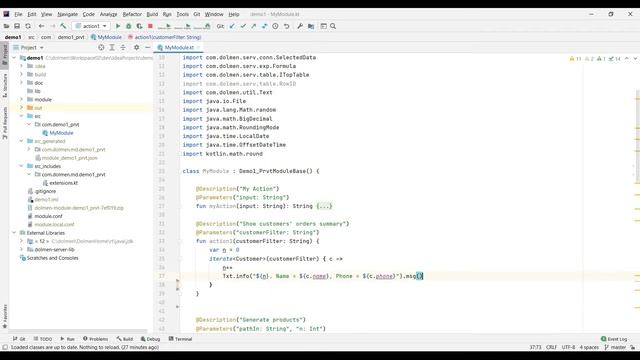The image size is (640, 360).
Task: Toggle the Pull Requests side panel
Action: (x=5, y=123)
